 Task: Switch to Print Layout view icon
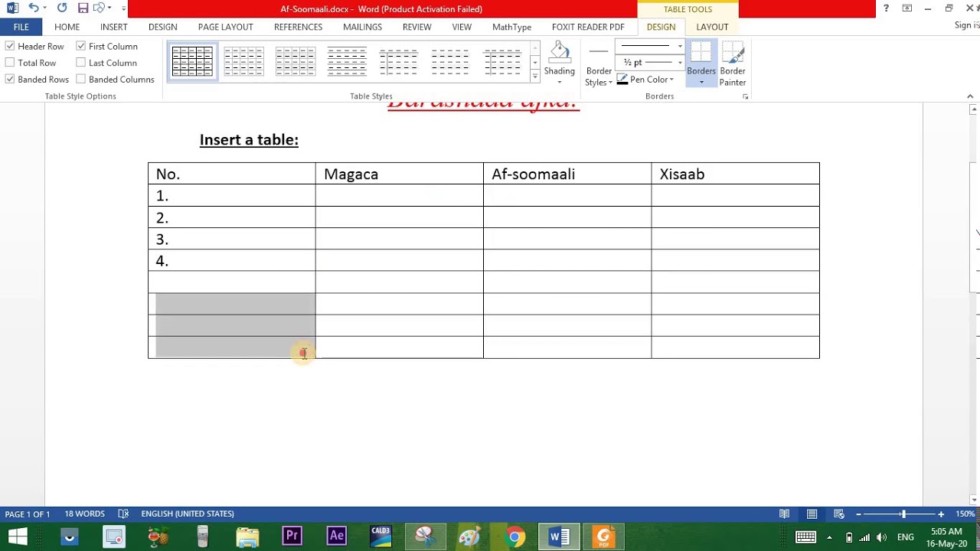(812, 514)
